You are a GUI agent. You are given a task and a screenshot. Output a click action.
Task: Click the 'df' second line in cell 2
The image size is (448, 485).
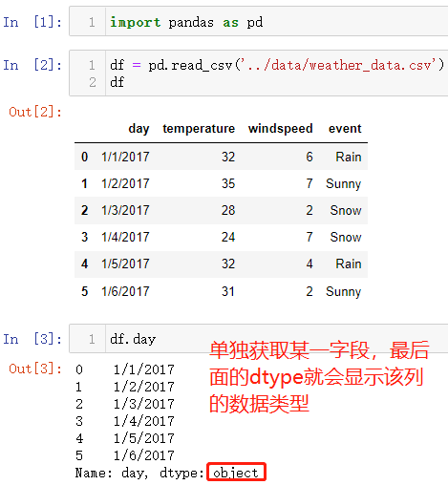(x=117, y=82)
